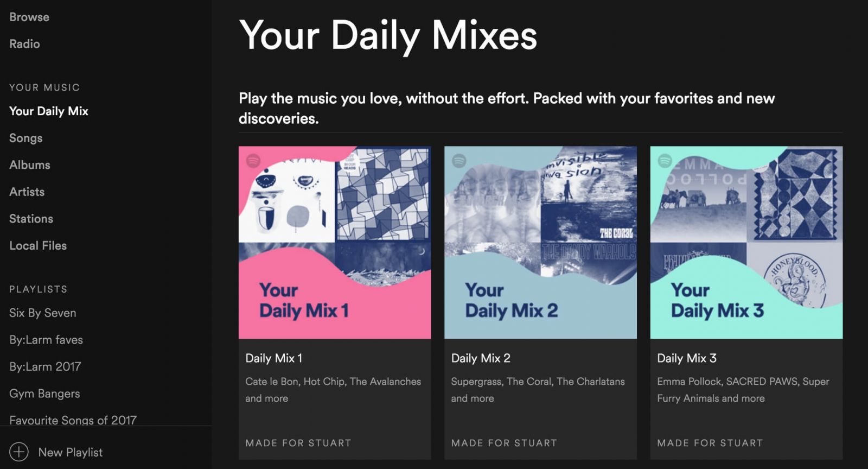868x469 pixels.
Task: Open Local Files from the sidebar
Action: [x=38, y=245]
